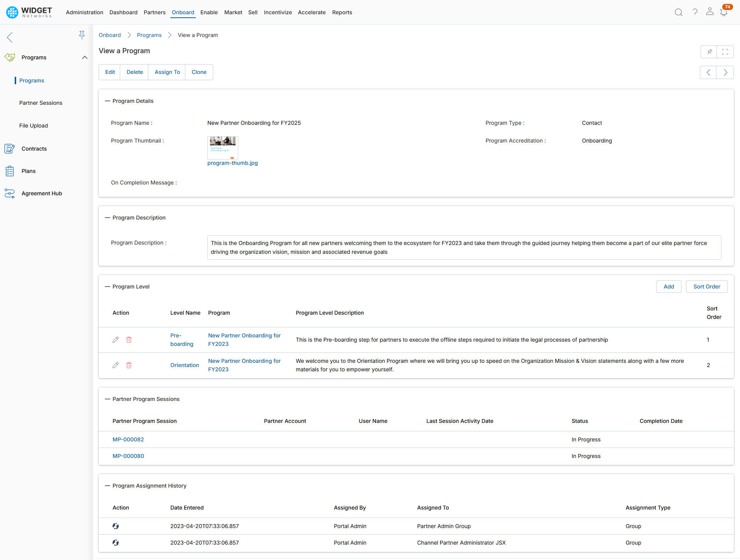Collapse the sidebar with back arrow
Image resolution: width=740 pixels, height=560 pixels.
pyautogui.click(x=10, y=37)
